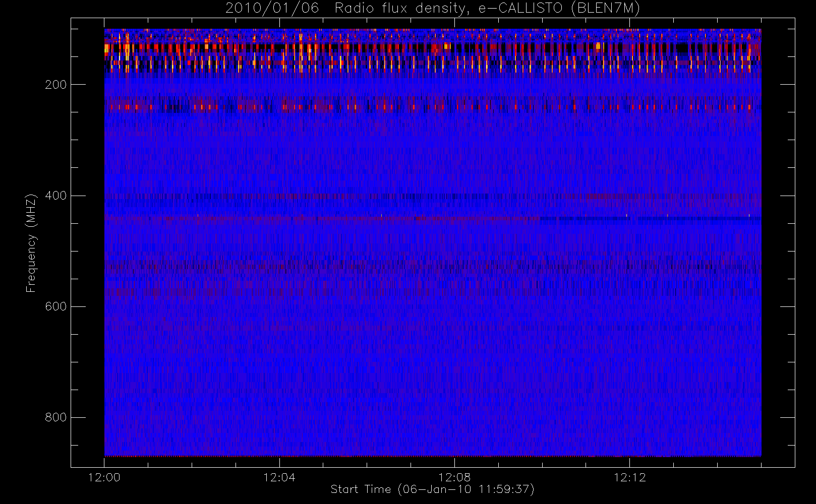
Task: Click the 12:04 time tick label
Action: click(279, 477)
